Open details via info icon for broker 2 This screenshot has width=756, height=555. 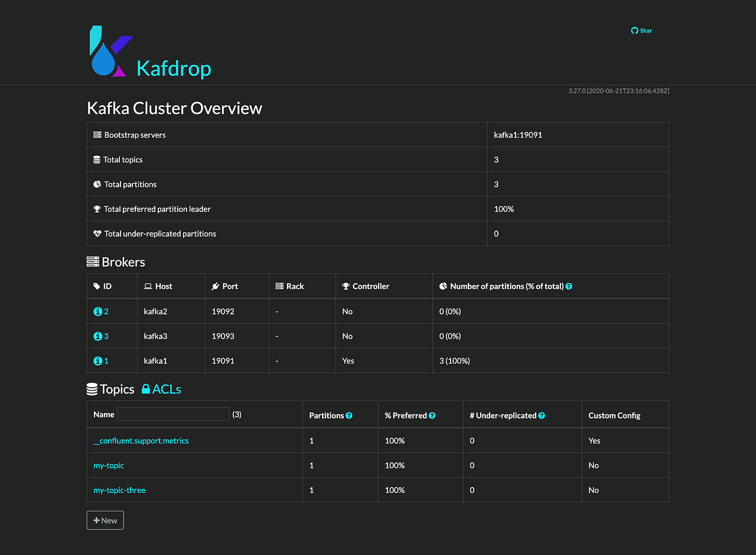(97, 311)
